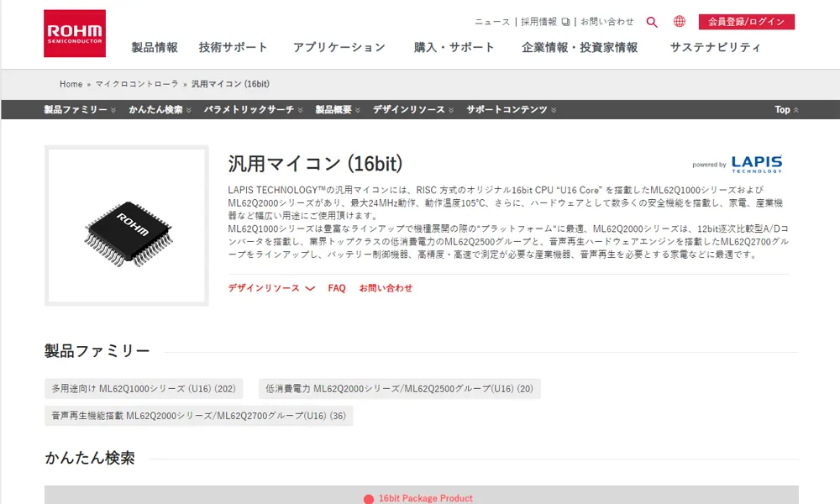Image resolution: width=840 pixels, height=504 pixels.
Task: Open the 技術サポート main menu
Action: pyautogui.click(x=233, y=47)
